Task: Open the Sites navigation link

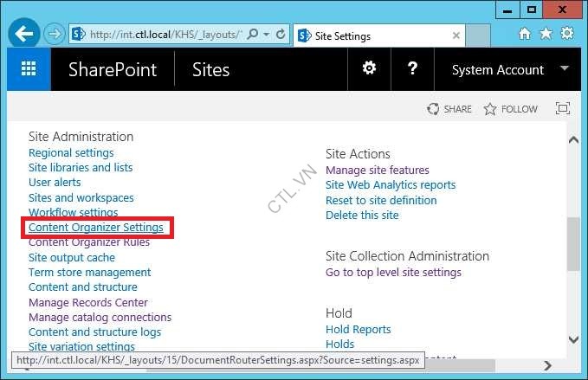Action: click(210, 70)
